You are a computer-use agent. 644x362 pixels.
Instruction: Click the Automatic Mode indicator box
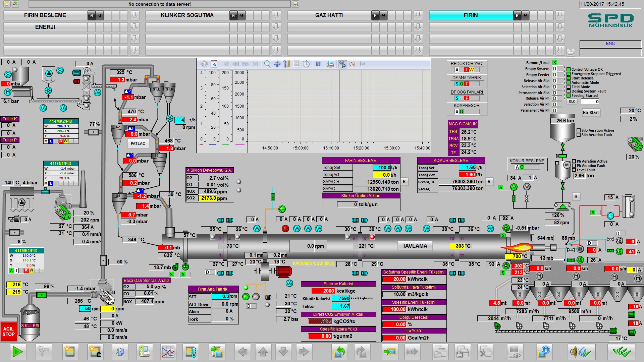coord(569,82)
